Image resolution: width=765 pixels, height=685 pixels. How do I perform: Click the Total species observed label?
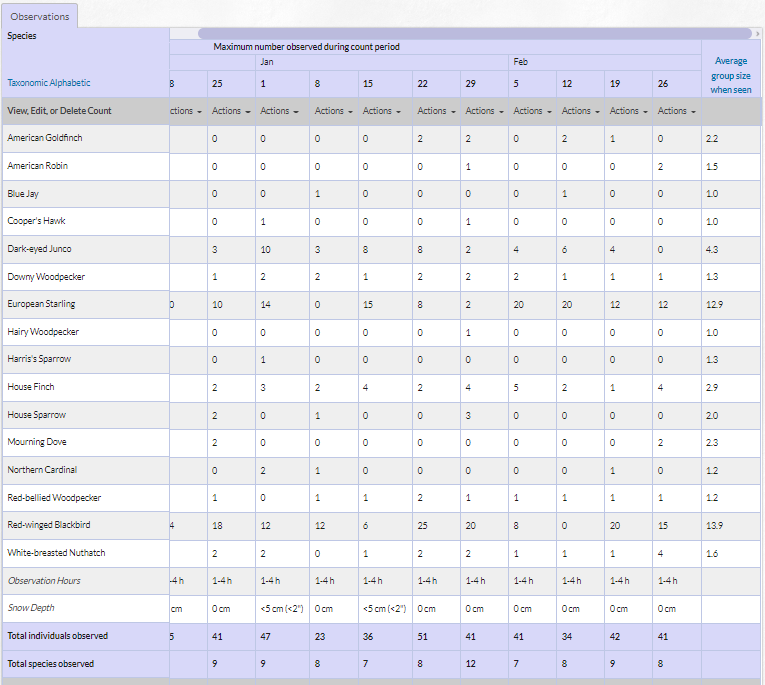(51, 664)
